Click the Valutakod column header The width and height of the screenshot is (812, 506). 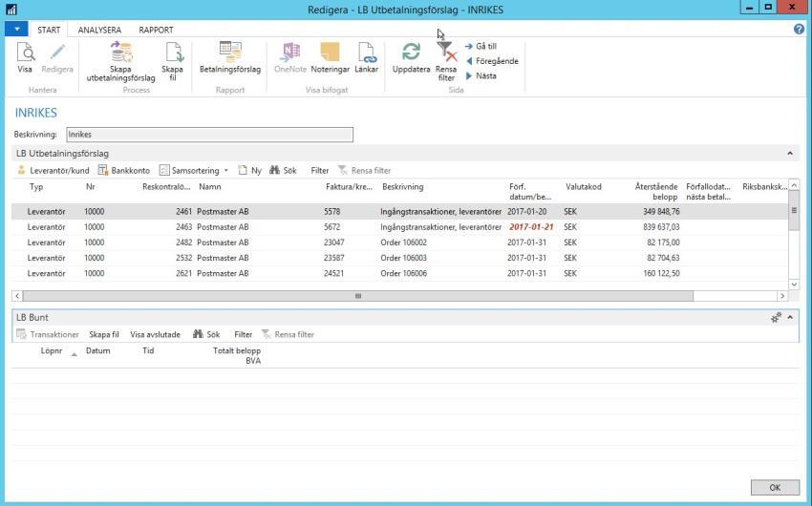point(583,187)
